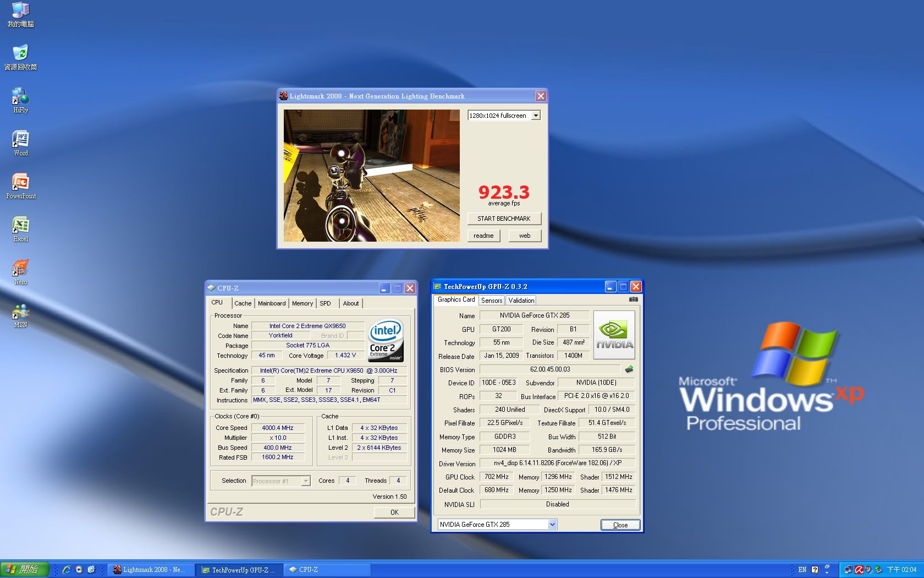Launch Internet Explorer from quick launch
Screen dimensions: 924x578
(x=67, y=570)
